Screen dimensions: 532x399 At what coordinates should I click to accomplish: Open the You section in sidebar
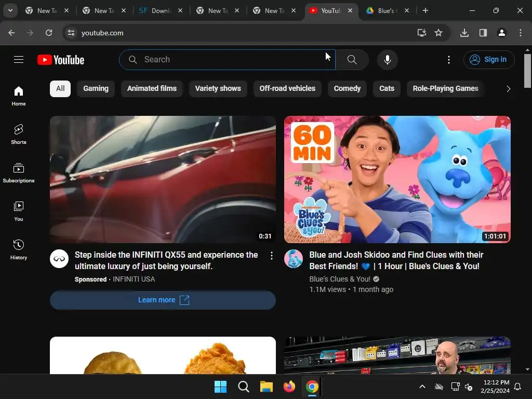click(x=19, y=211)
